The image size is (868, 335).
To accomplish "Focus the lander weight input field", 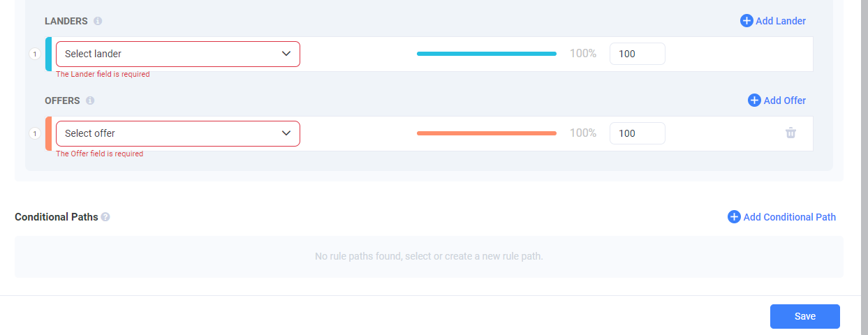I will 637,54.
